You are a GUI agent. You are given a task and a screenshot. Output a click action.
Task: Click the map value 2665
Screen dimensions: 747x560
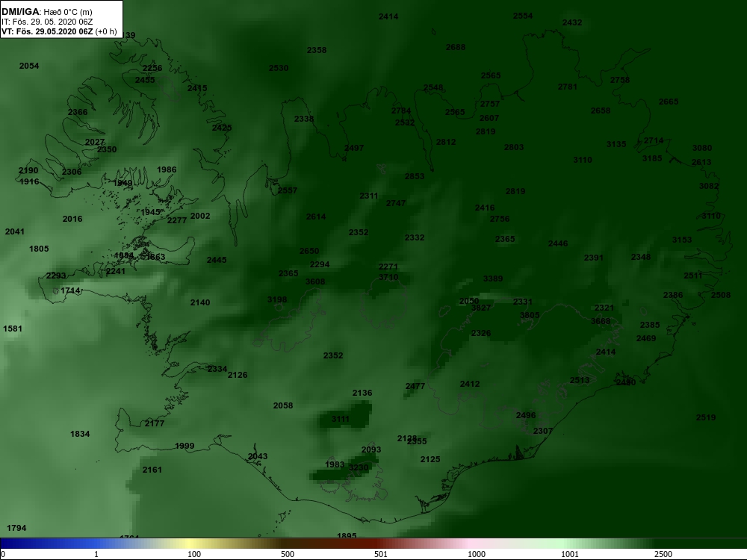pos(669,102)
